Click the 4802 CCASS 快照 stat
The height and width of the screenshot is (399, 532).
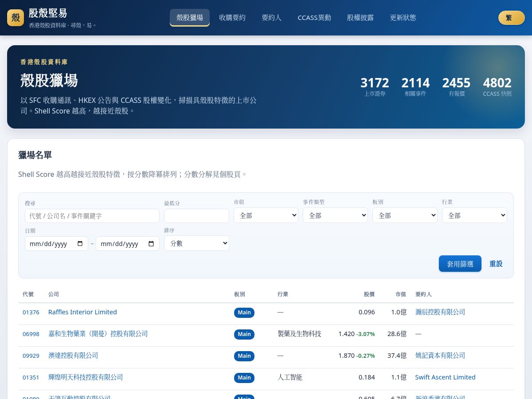pos(497,86)
